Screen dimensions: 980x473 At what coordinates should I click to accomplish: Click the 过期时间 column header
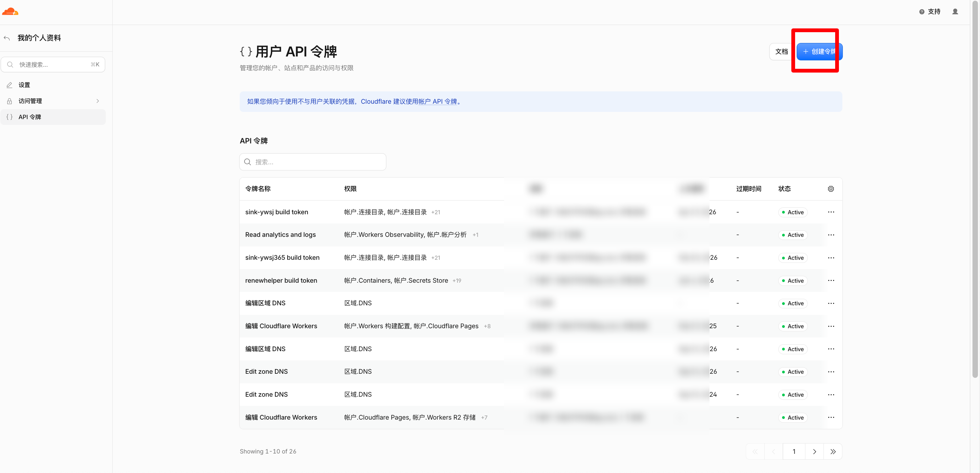tap(749, 189)
